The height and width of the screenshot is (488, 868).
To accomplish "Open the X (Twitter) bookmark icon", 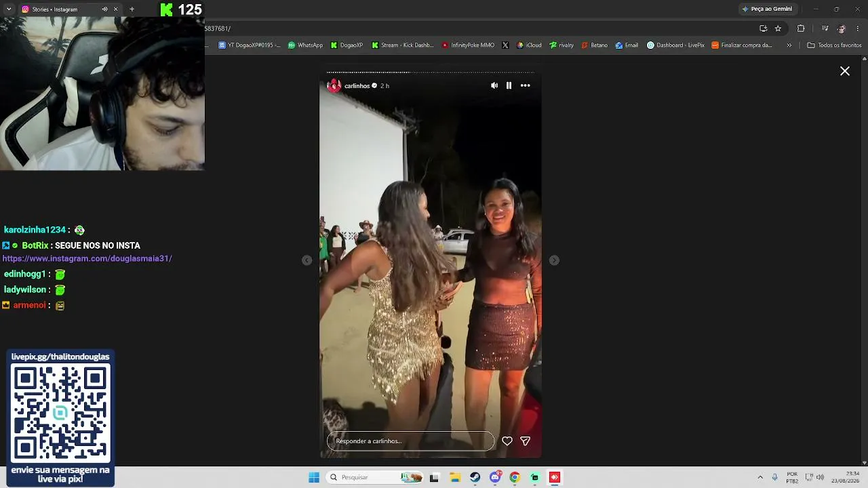I will 505,45.
